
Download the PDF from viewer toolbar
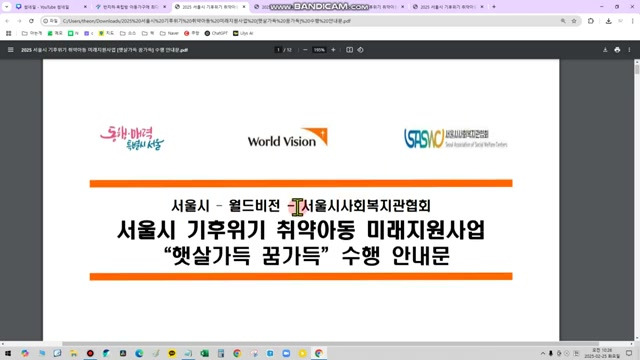tap(605, 50)
